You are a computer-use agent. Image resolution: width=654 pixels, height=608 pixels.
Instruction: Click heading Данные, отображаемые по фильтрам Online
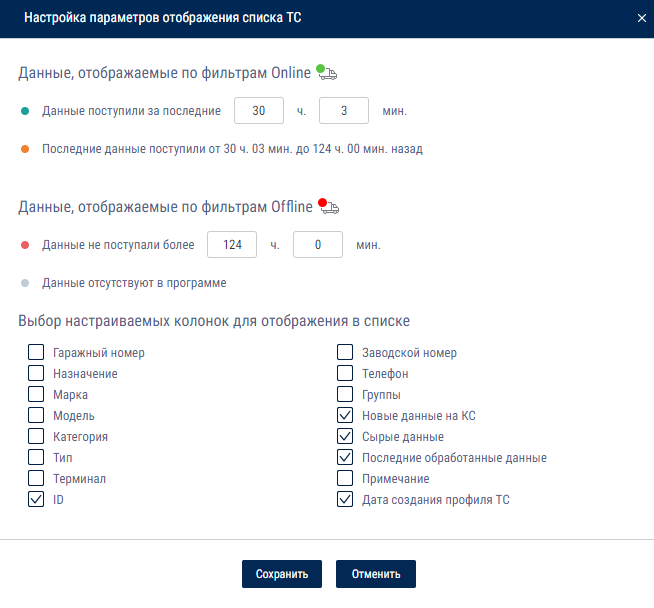click(165, 73)
